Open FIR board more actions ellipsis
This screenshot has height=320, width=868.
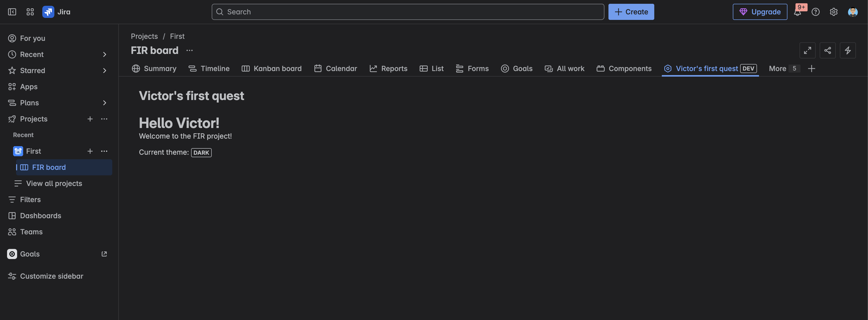(190, 50)
